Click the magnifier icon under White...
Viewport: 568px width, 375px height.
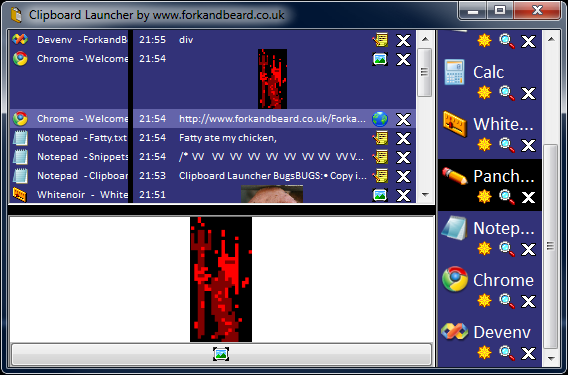507,145
